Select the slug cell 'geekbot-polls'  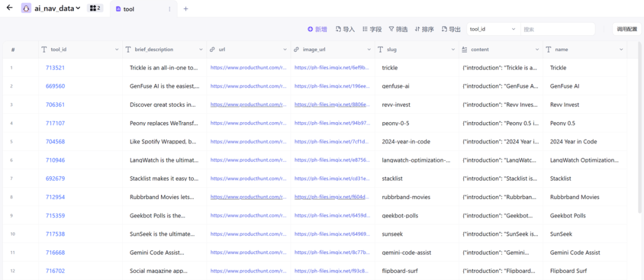[x=417, y=216]
